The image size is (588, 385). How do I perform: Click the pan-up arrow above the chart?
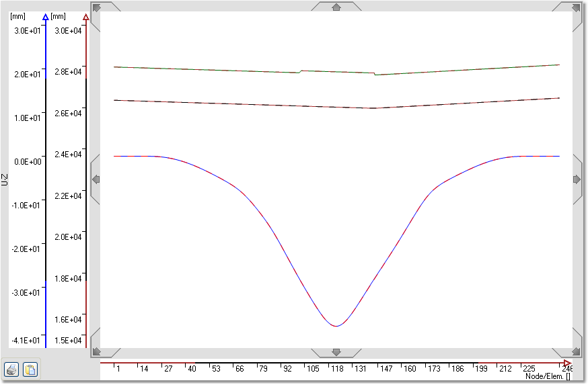point(336,7)
